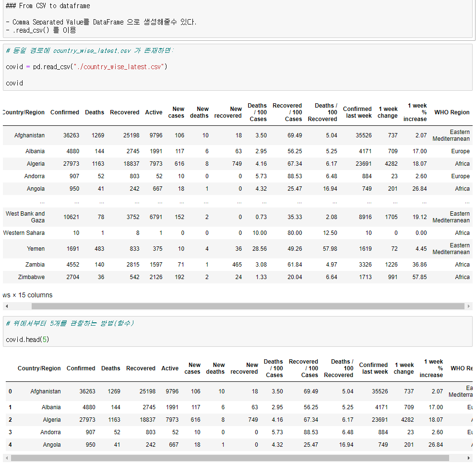The width and height of the screenshot is (476, 464).
Task: Click the 'Western Sahara' cell
Action: [24, 233]
